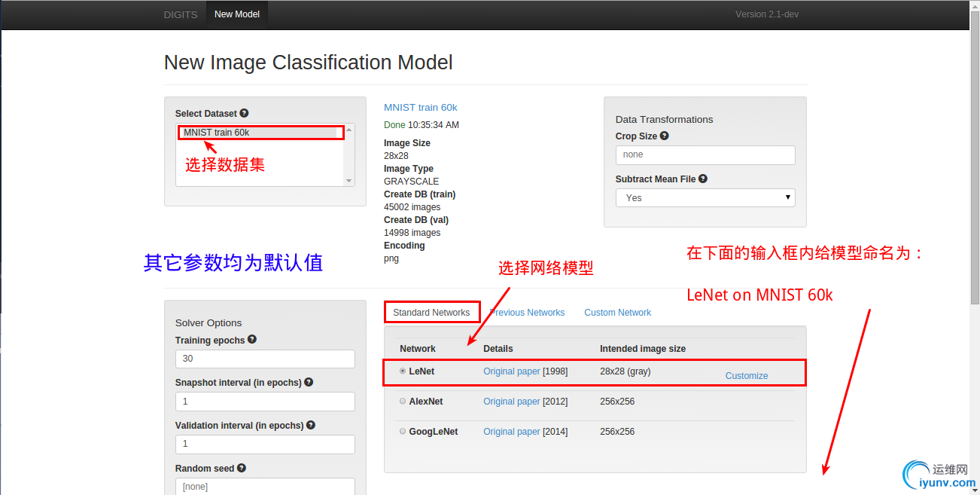This screenshot has width=980, height=495.
Task: Switch to the Previous Networks tab
Action: pos(527,312)
